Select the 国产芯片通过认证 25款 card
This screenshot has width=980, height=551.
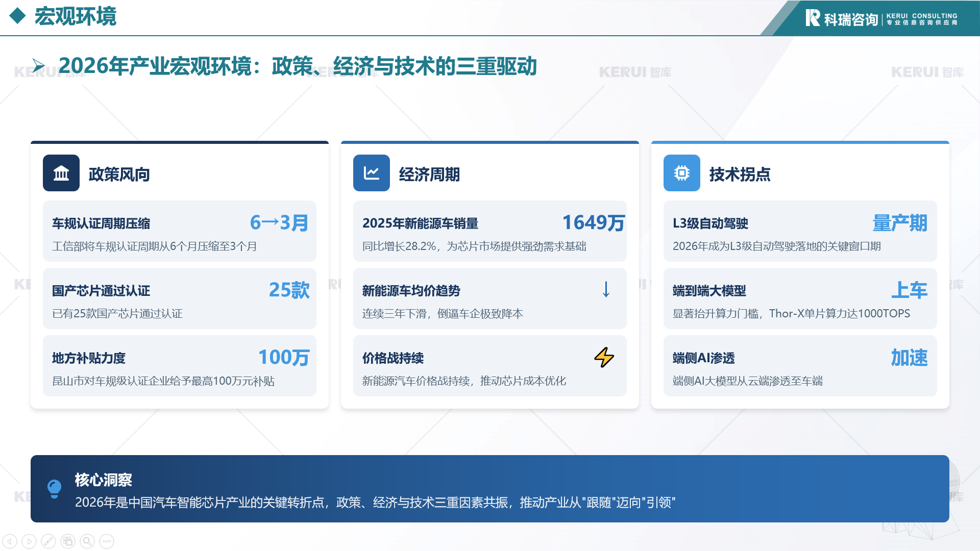(x=180, y=298)
